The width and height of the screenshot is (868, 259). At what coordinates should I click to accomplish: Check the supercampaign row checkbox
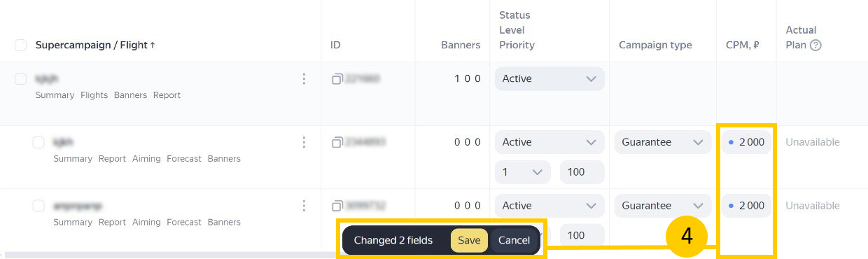tap(21, 78)
